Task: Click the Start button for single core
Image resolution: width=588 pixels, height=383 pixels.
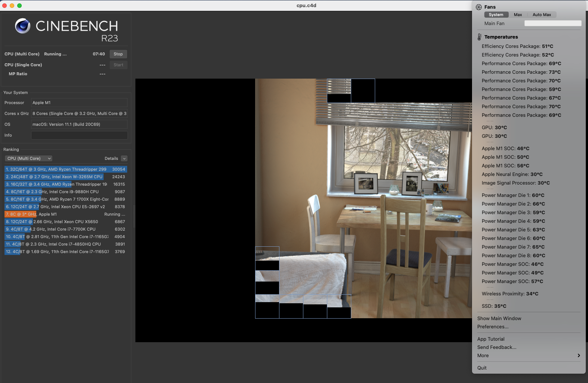Action: click(118, 65)
